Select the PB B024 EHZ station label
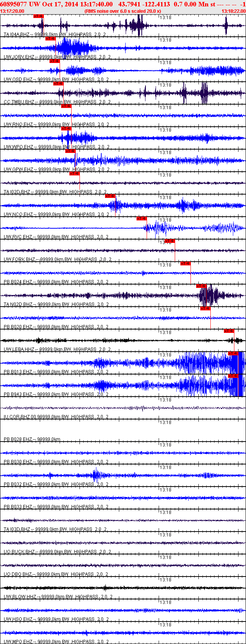The width and height of the screenshot is (246, 644). pos(56,282)
